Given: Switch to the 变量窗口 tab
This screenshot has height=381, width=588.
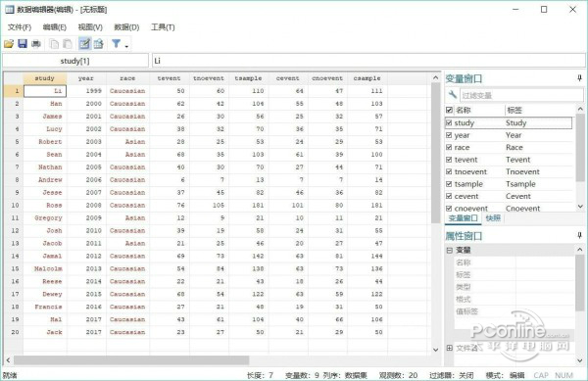Looking at the screenshot, I should click(464, 218).
